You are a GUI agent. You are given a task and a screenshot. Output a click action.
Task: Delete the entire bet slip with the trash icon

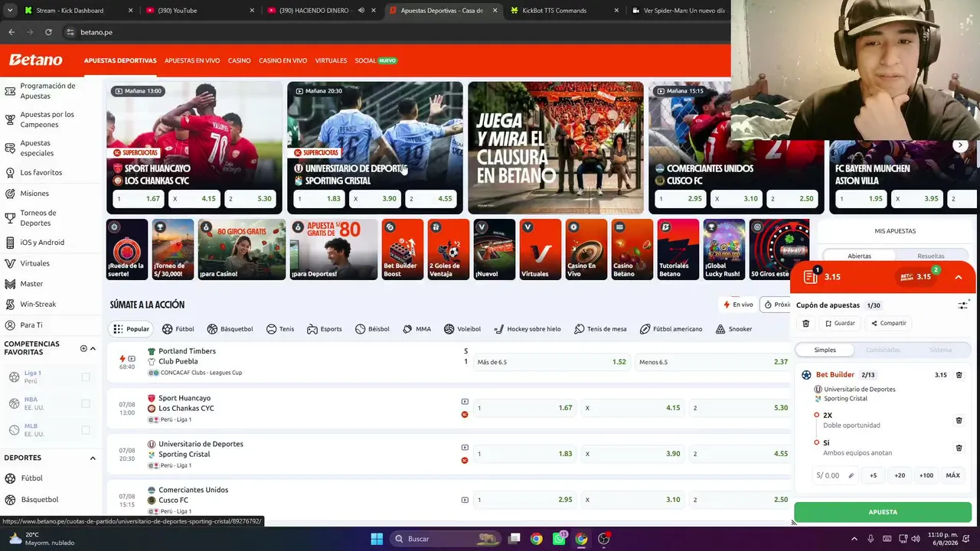point(805,324)
